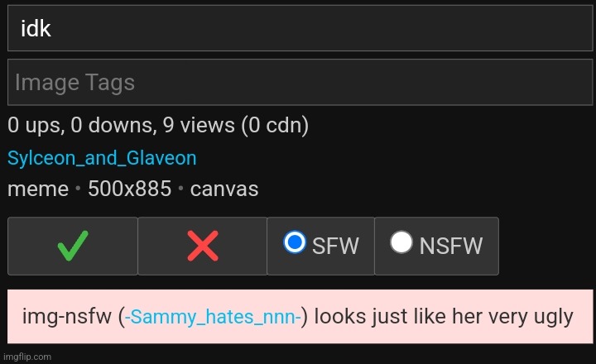Open the Sylceon_and_Glaveon user profile
The width and height of the screenshot is (596, 364).
pyautogui.click(x=102, y=158)
